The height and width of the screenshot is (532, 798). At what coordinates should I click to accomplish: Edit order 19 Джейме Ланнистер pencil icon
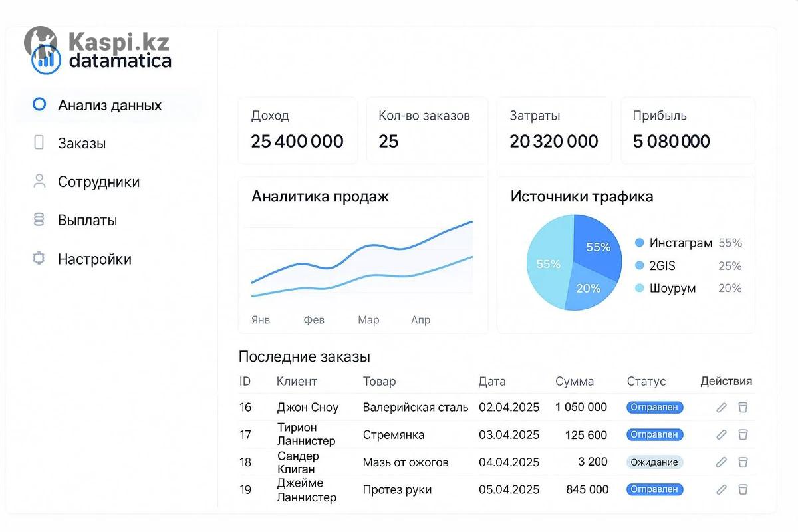pyautogui.click(x=722, y=489)
